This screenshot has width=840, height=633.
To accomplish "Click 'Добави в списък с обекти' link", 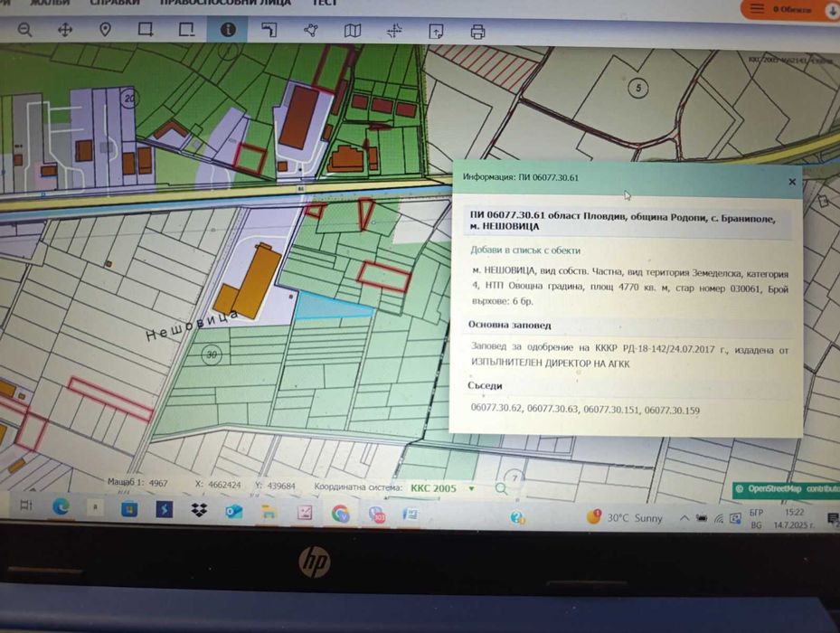I will (x=525, y=250).
